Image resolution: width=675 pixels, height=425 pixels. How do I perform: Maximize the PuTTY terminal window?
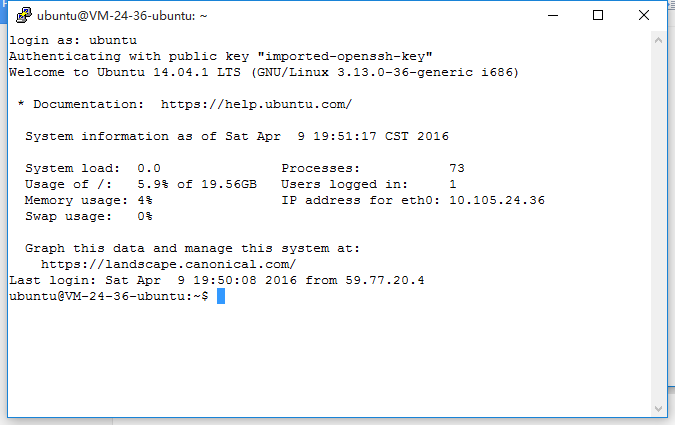598,16
